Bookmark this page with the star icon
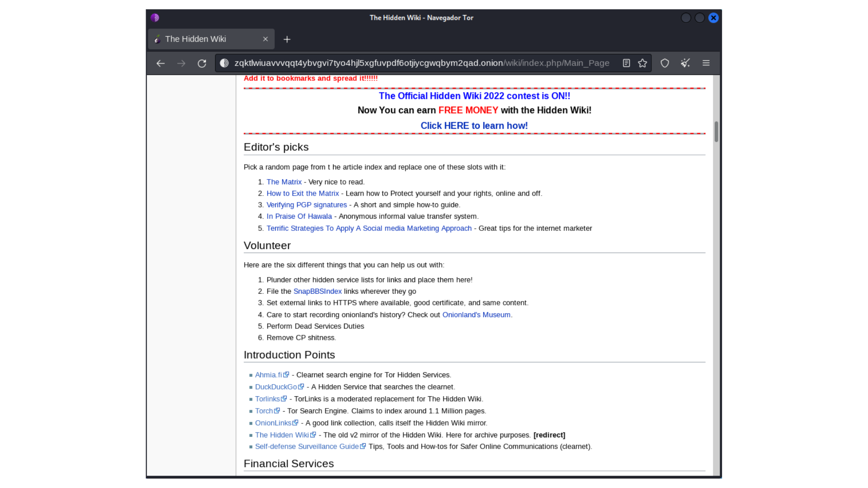 [x=642, y=63]
